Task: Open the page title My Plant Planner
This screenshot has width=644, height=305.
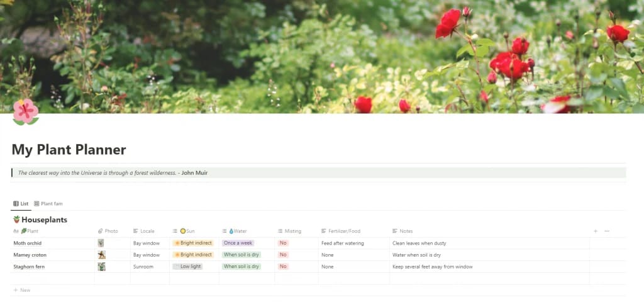Action: [69, 150]
